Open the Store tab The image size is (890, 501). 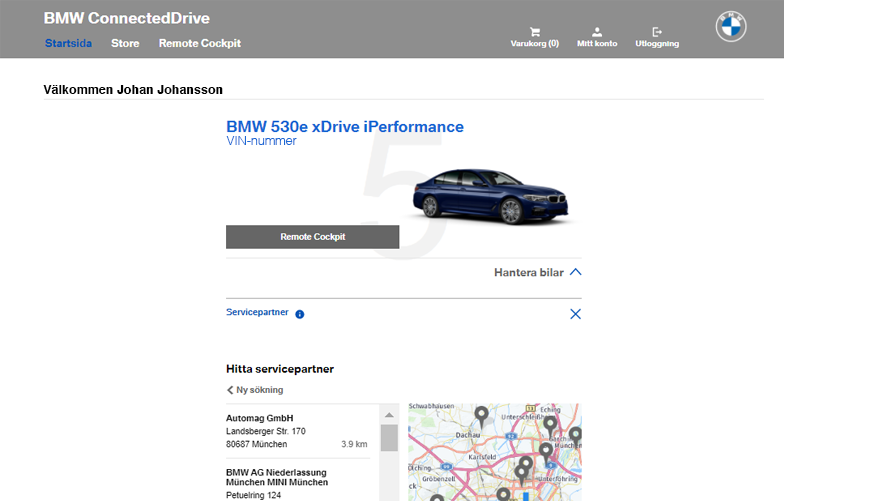125,43
